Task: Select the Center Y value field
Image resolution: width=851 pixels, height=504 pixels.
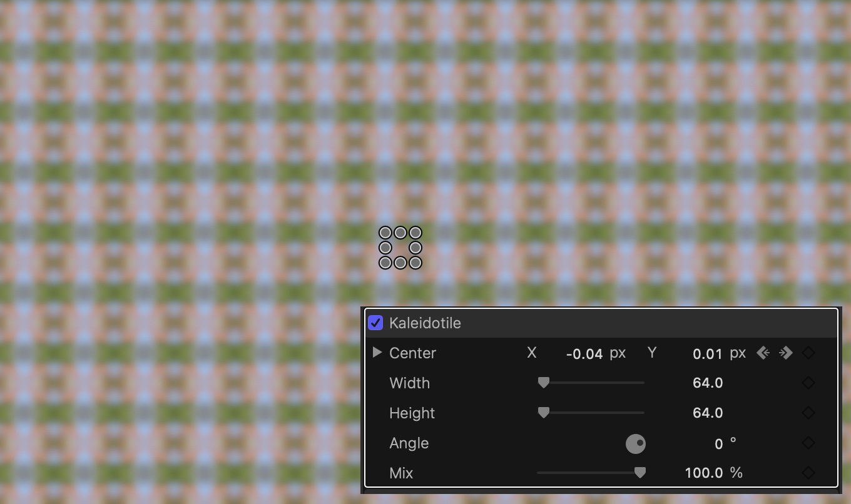Action: tap(708, 354)
